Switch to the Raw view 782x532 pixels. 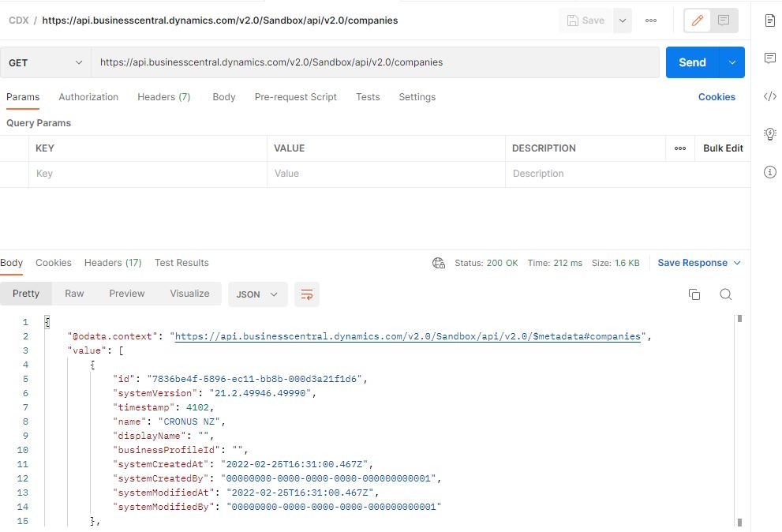(x=74, y=294)
